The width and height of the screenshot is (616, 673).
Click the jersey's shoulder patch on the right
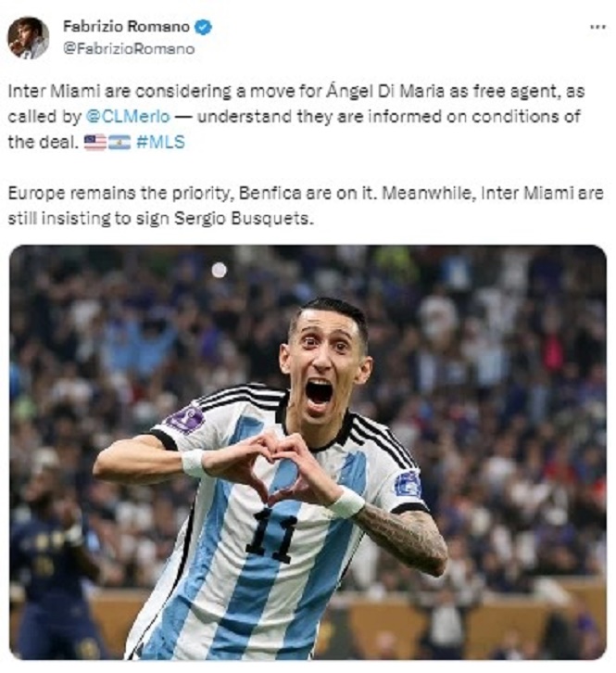[408, 484]
